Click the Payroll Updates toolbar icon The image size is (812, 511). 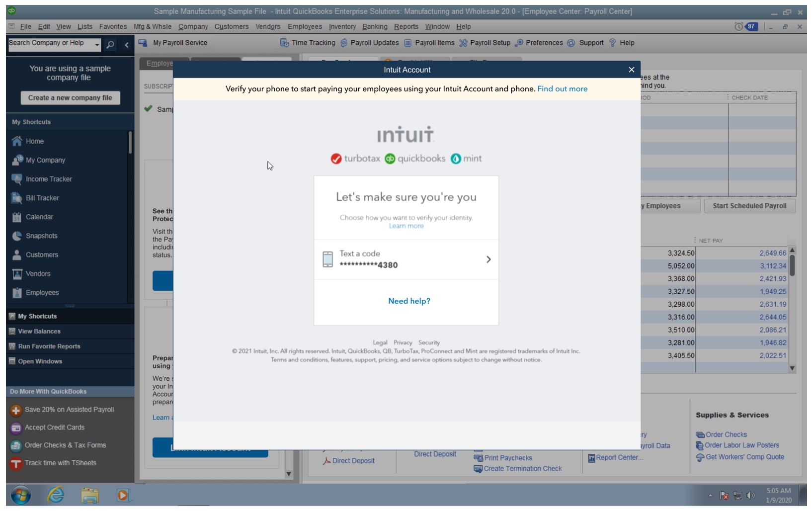pyautogui.click(x=344, y=43)
